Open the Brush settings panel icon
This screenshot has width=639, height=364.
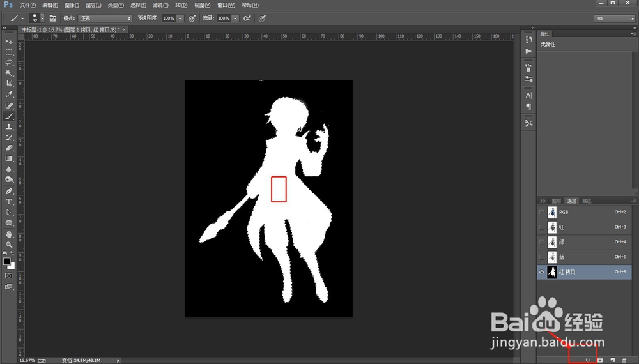pos(528,79)
